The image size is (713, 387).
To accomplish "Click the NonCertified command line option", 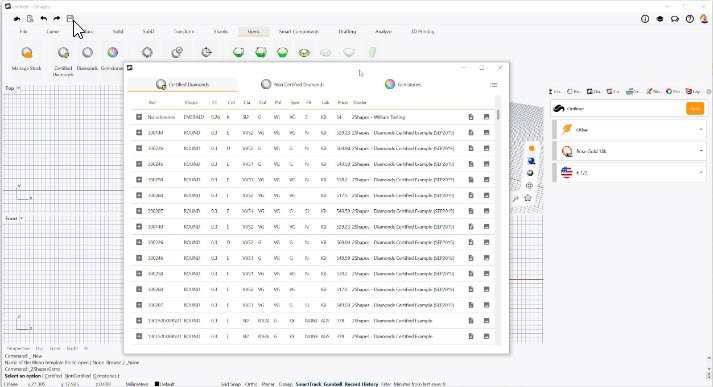I will coord(77,376).
